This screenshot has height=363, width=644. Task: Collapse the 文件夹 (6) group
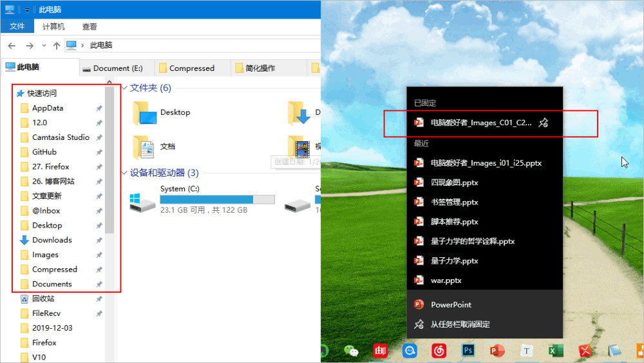click(x=124, y=88)
